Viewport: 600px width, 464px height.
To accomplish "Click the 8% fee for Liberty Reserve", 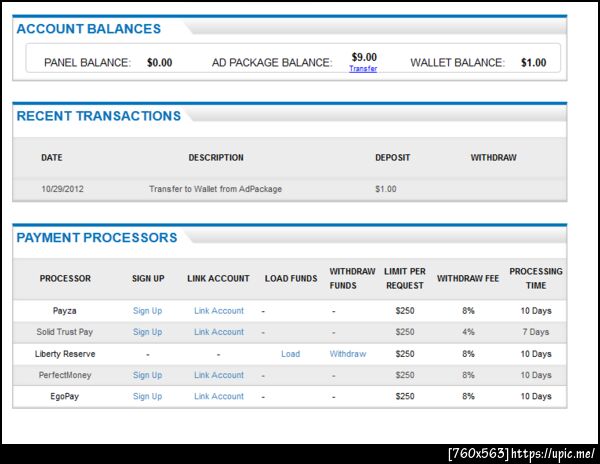I will coord(468,354).
